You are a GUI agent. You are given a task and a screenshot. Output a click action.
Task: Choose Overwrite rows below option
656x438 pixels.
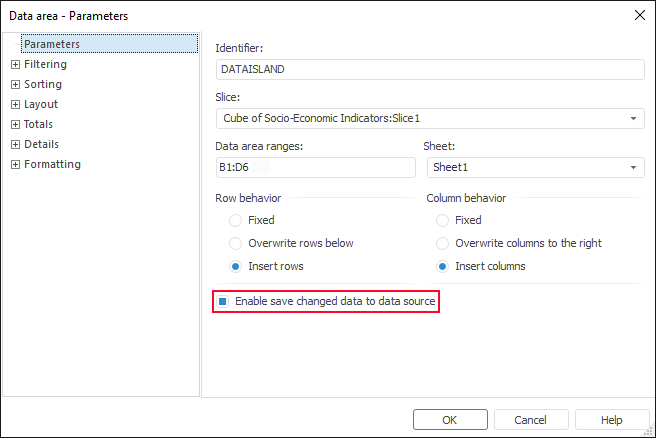tap(235, 243)
